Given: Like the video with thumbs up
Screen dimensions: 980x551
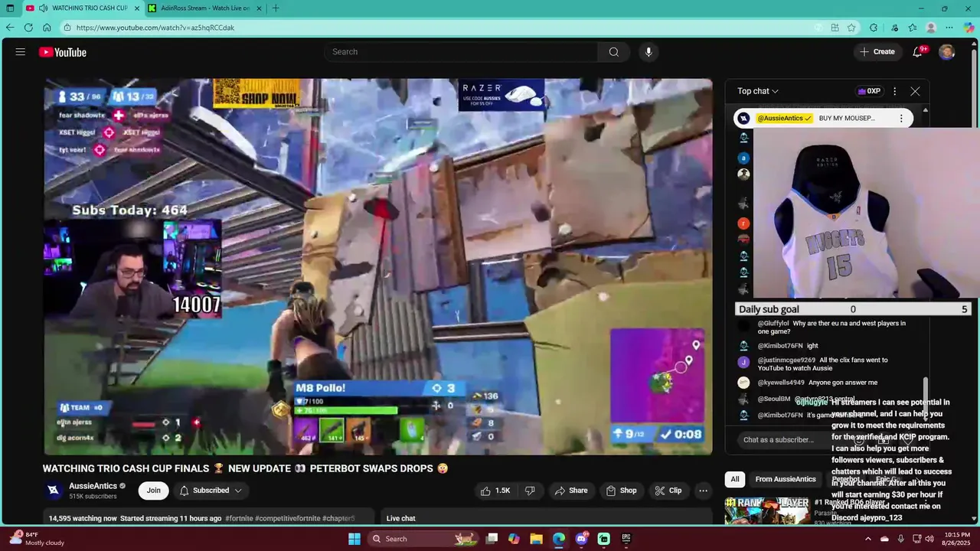Looking at the screenshot, I should click(495, 491).
